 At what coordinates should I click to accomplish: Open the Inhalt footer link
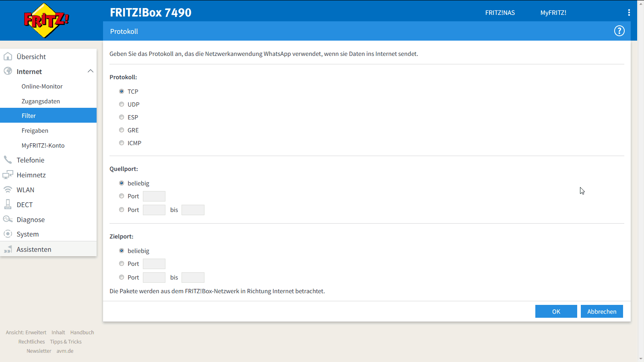pyautogui.click(x=58, y=332)
